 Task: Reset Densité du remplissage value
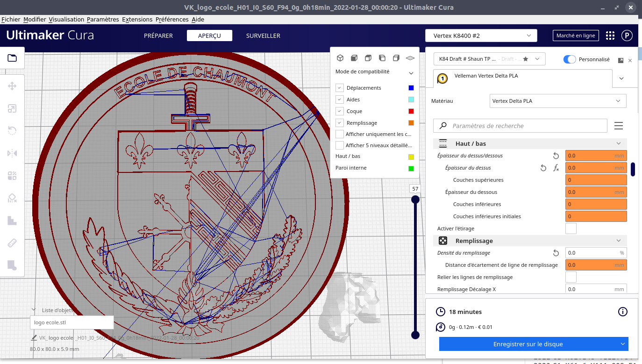coord(556,253)
